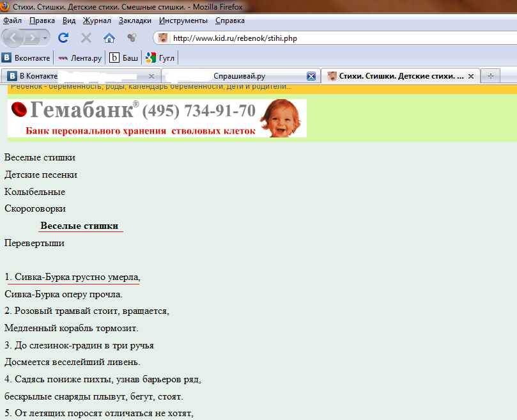The height and width of the screenshot is (420, 517).
Task: Open the Лента.ру bookmark
Action: [80, 58]
